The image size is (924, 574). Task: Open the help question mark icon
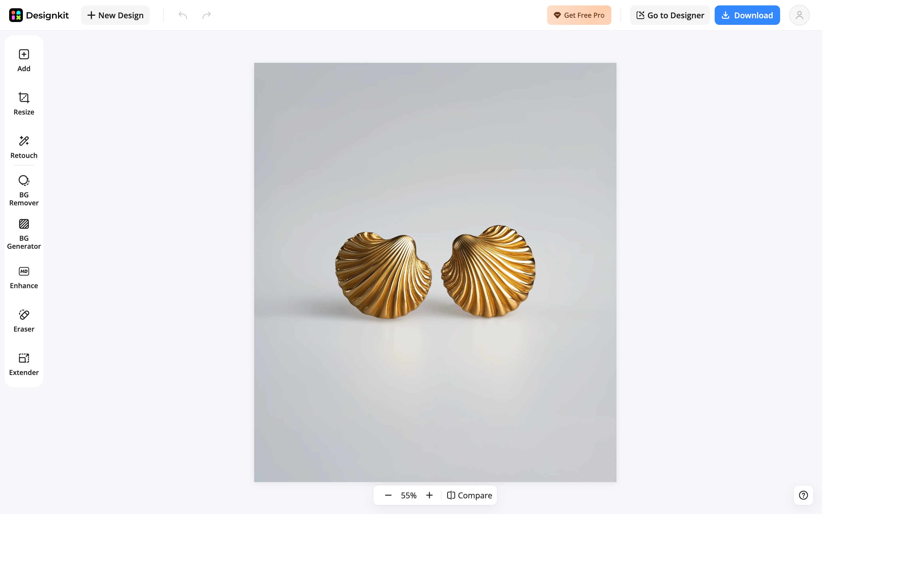803,495
